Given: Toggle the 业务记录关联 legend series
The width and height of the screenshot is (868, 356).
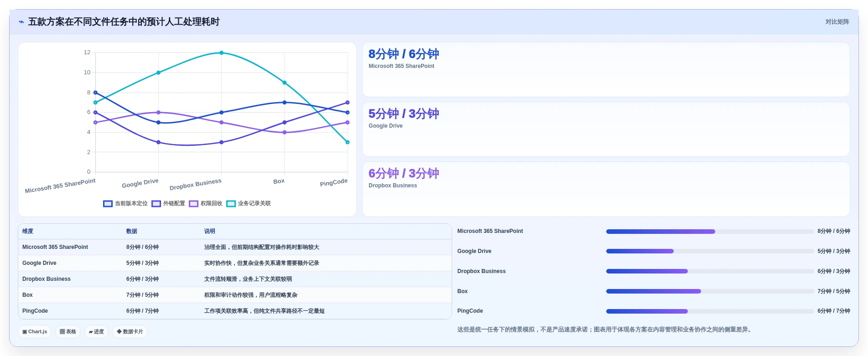Looking at the screenshot, I should [x=249, y=204].
